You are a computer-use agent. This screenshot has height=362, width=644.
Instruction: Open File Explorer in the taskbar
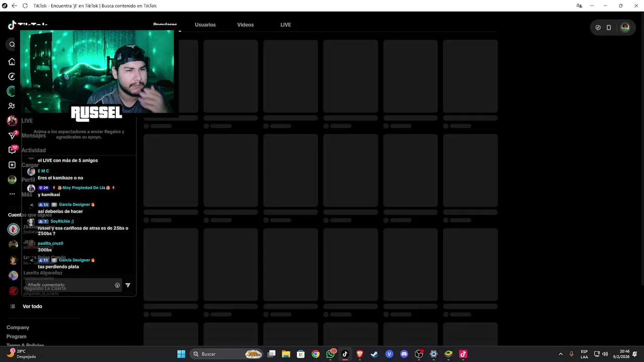286,354
